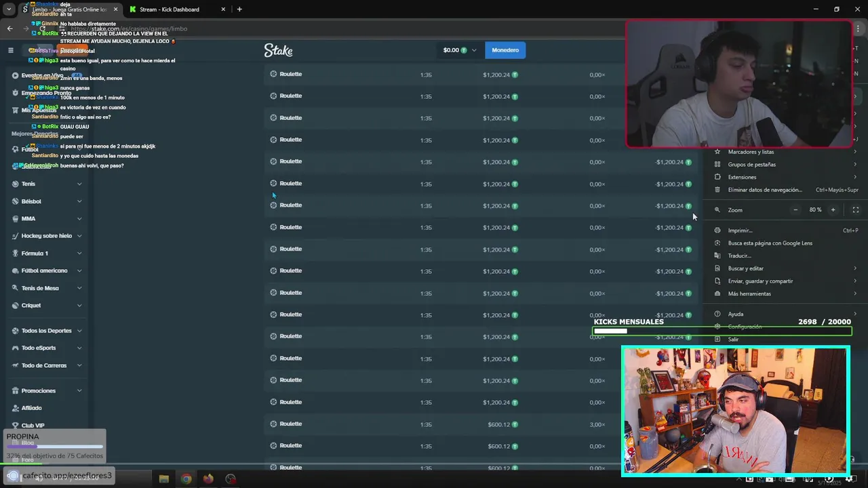
Task: Click the Fútbol americano icon
Action: pyautogui.click(x=15, y=270)
